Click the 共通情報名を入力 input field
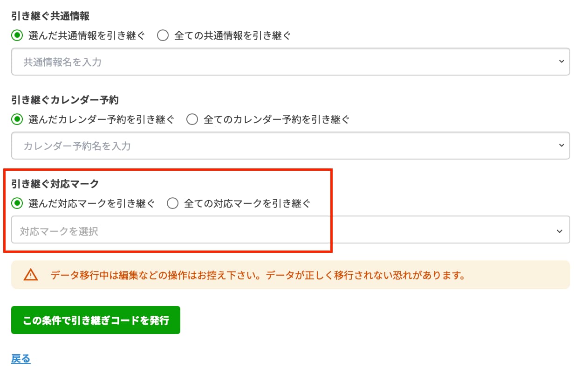588x376 pixels. 186,61
